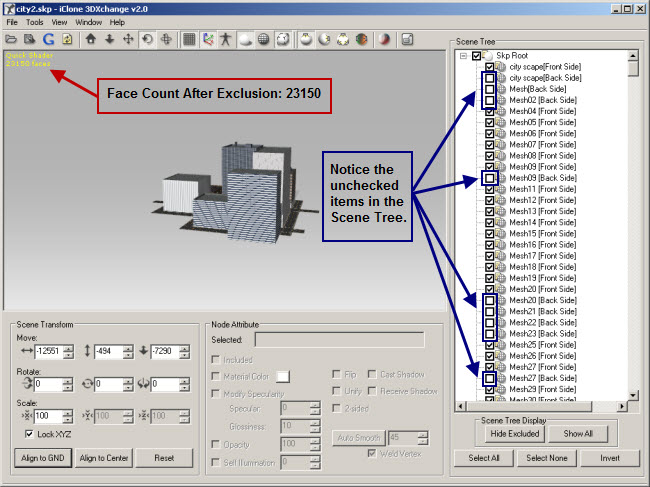The image size is (650, 487).
Task: Select the wireframe-on-shaded sphere icon
Action: click(x=283, y=40)
